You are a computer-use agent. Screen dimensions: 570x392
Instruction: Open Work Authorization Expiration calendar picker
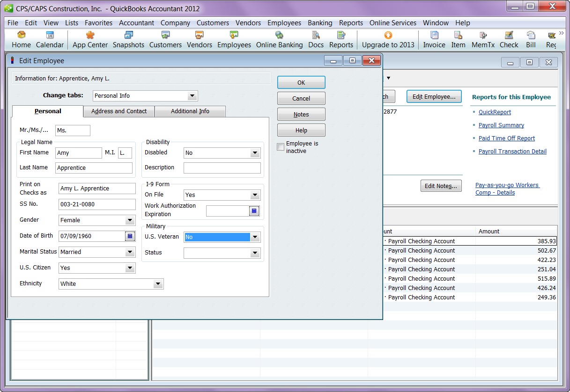(x=254, y=211)
